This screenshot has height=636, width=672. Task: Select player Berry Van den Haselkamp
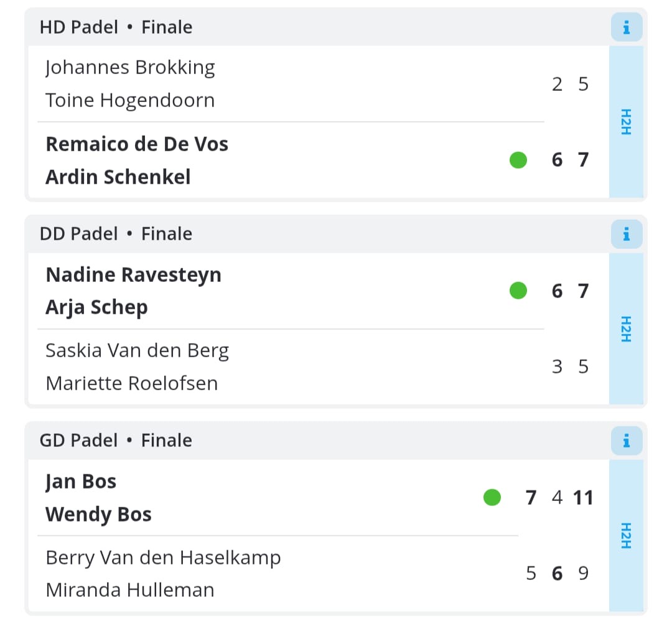point(163,558)
